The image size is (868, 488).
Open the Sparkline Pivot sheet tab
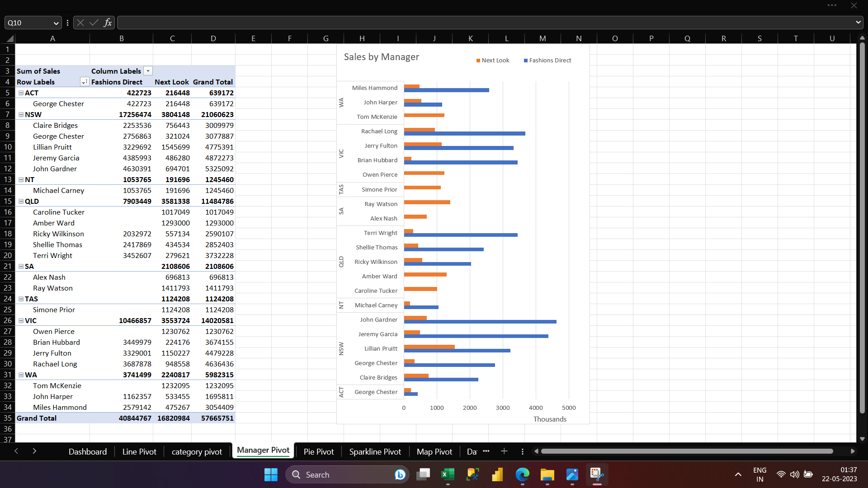tap(375, 451)
